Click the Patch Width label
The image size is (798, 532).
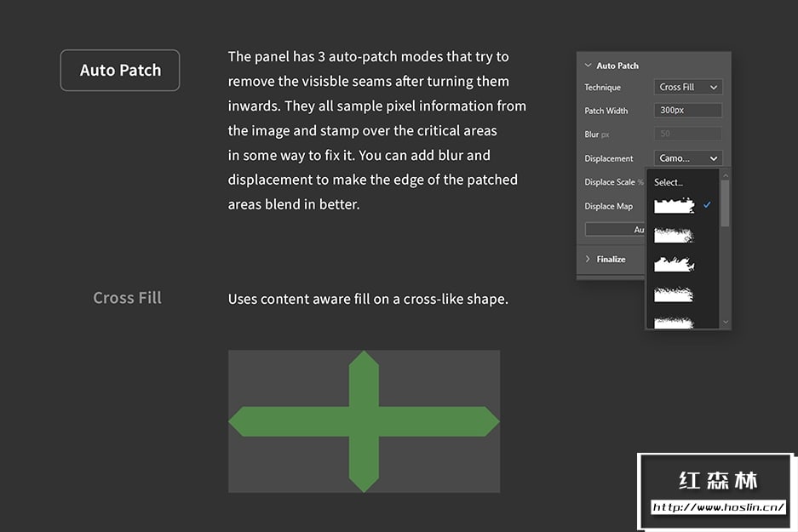(x=606, y=111)
